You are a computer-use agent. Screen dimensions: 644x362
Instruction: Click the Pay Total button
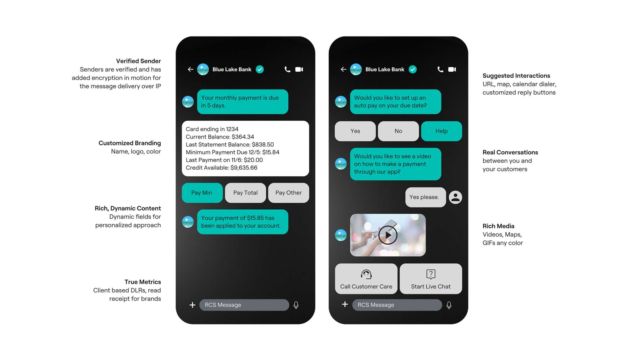pos(245,192)
